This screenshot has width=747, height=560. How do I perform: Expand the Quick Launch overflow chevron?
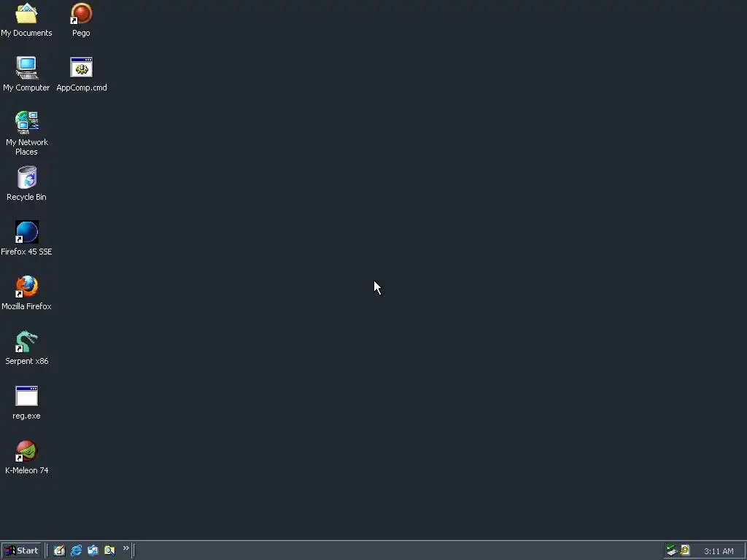click(125, 548)
